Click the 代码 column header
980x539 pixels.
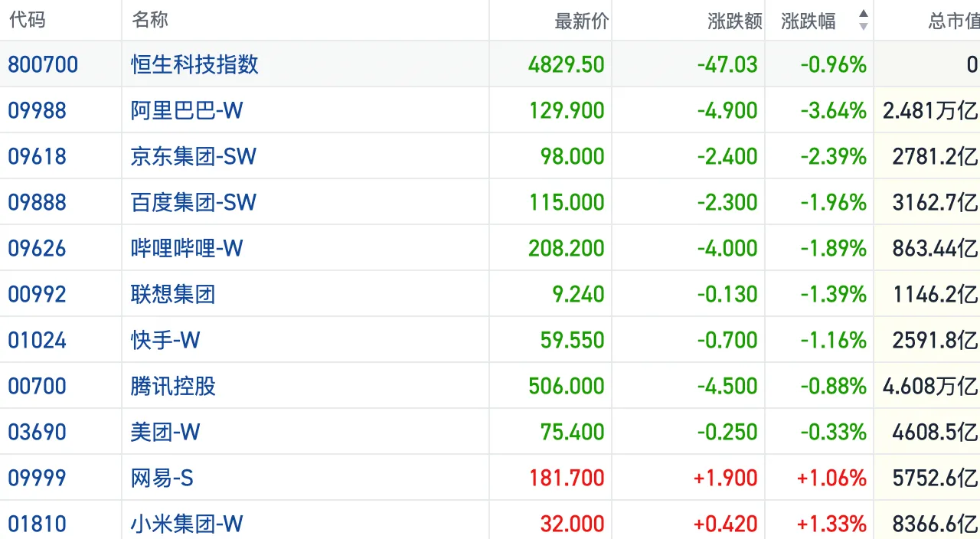(x=28, y=20)
